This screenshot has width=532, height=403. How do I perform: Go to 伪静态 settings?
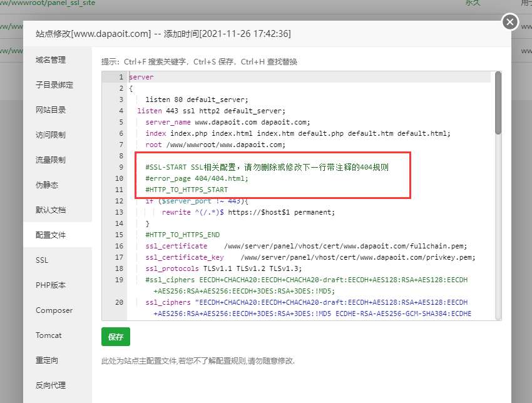pyautogui.click(x=47, y=185)
